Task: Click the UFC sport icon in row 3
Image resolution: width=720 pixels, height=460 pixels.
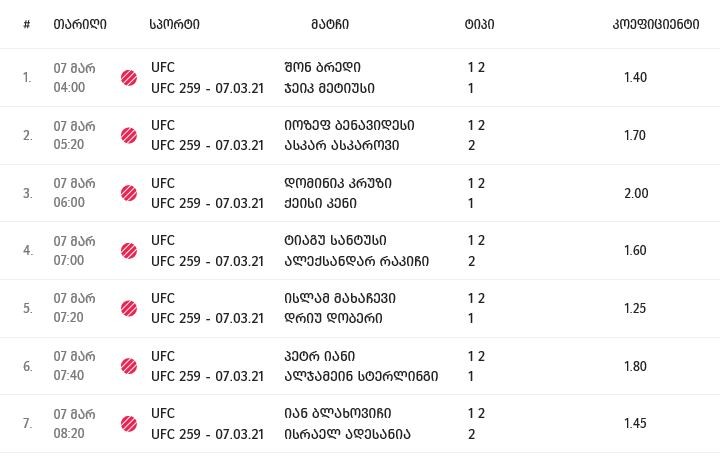Action: point(129,193)
